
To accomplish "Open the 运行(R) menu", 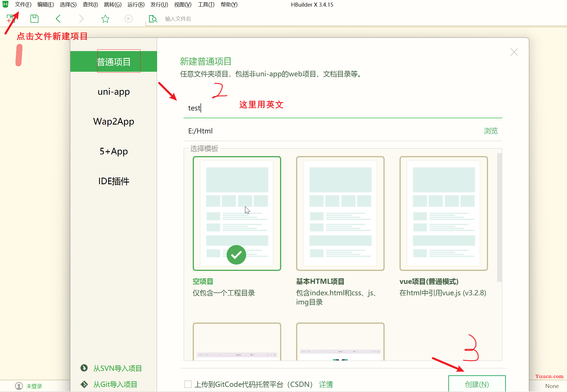I will point(136,5).
